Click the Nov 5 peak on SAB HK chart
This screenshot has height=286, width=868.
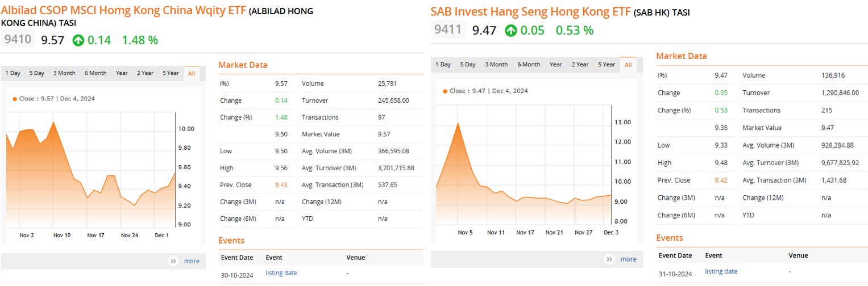[x=458, y=123]
